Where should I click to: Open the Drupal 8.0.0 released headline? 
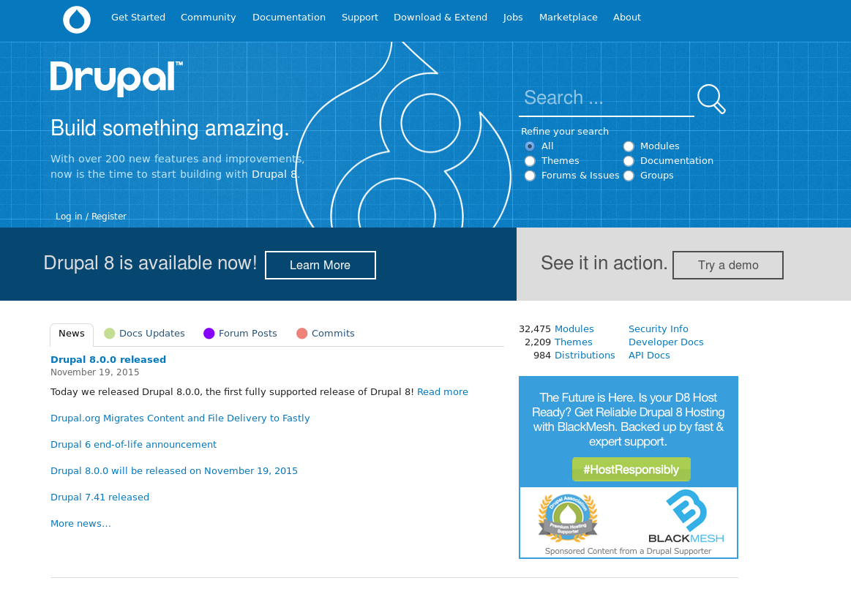(x=108, y=359)
